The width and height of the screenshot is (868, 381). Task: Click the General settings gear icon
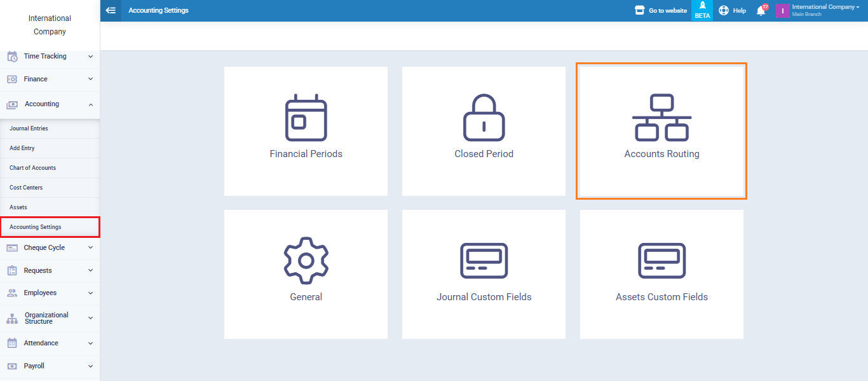[x=306, y=260]
